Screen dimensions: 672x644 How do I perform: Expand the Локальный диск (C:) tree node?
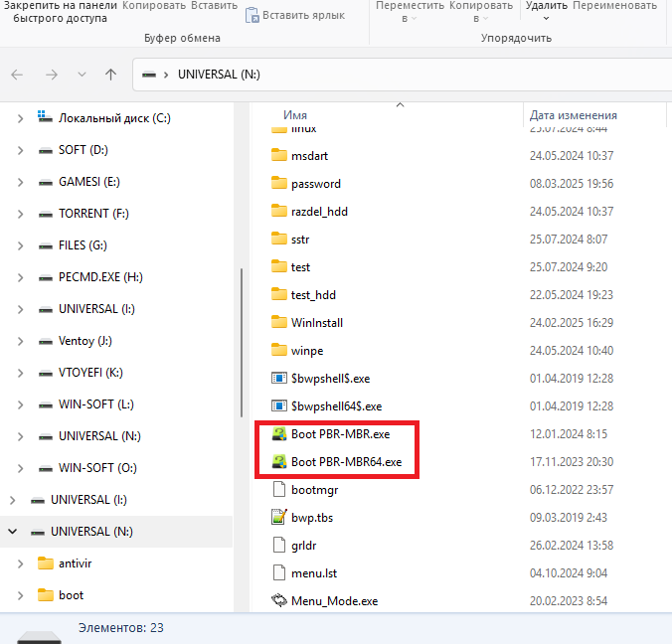pyautogui.click(x=21, y=118)
